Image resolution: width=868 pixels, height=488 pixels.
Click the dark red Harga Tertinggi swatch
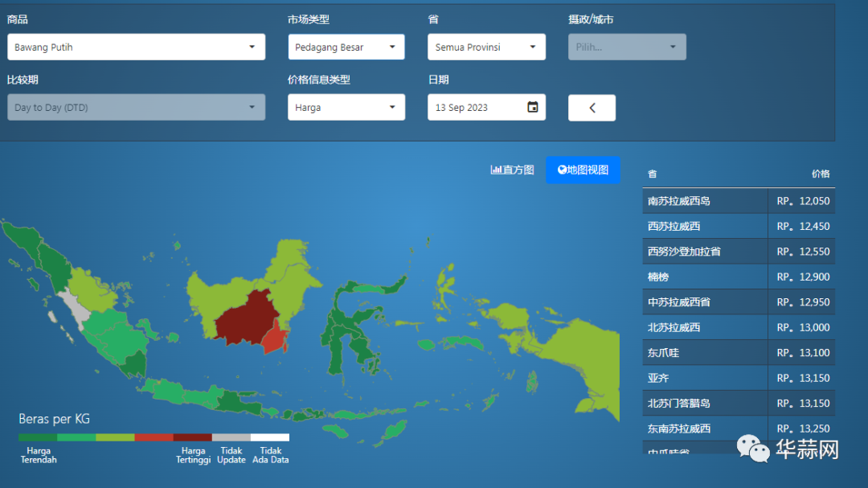[x=193, y=437]
